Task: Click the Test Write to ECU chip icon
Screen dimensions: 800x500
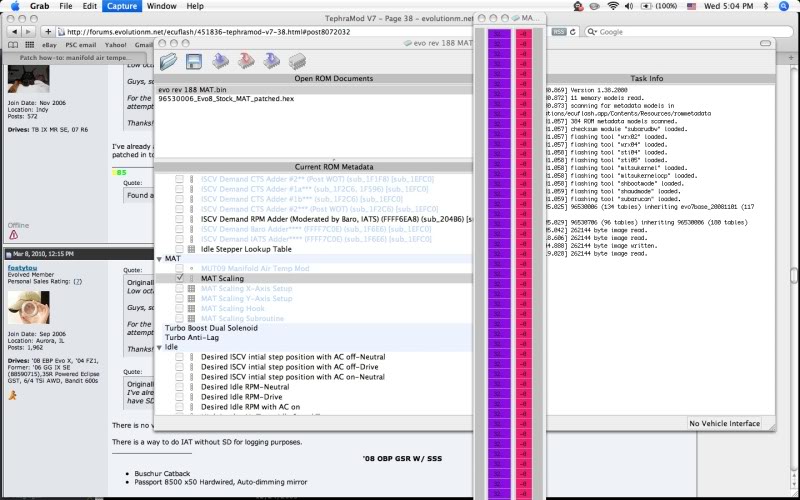Action: [272, 61]
